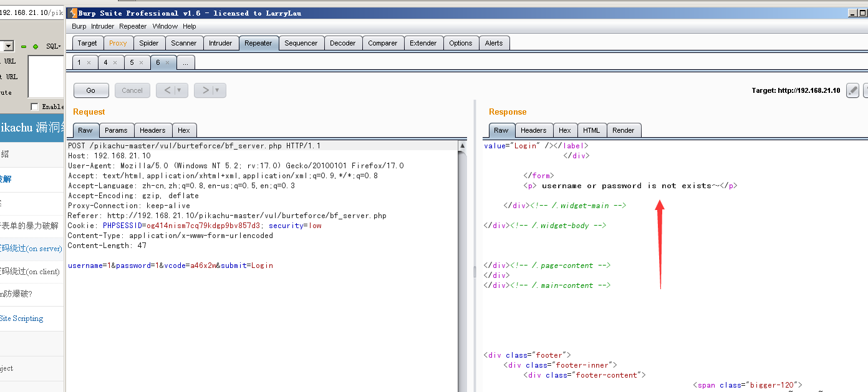This screenshot has height=392, width=868.
Task: Switch to the Options tab
Action: click(x=461, y=43)
